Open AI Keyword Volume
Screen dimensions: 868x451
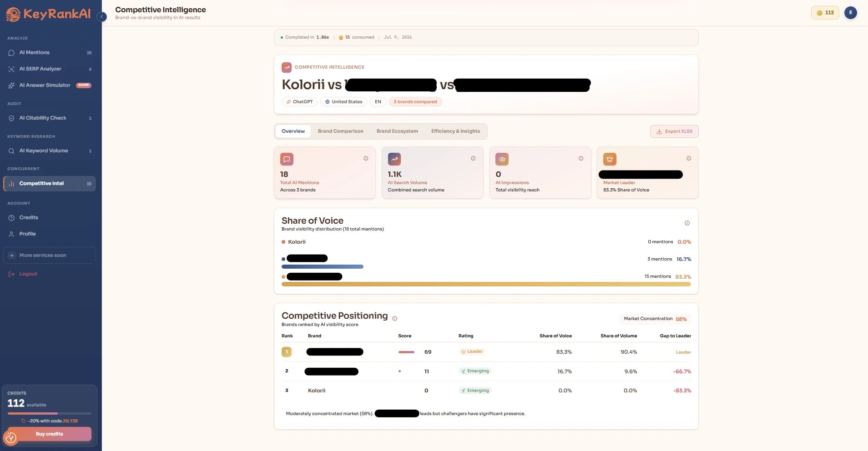(x=49, y=151)
